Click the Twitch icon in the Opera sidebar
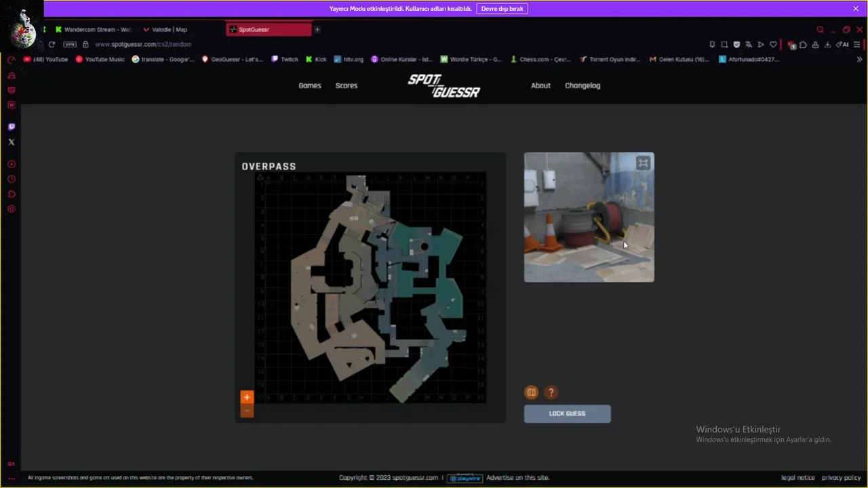Image resolution: width=868 pixels, height=488 pixels. [12, 127]
